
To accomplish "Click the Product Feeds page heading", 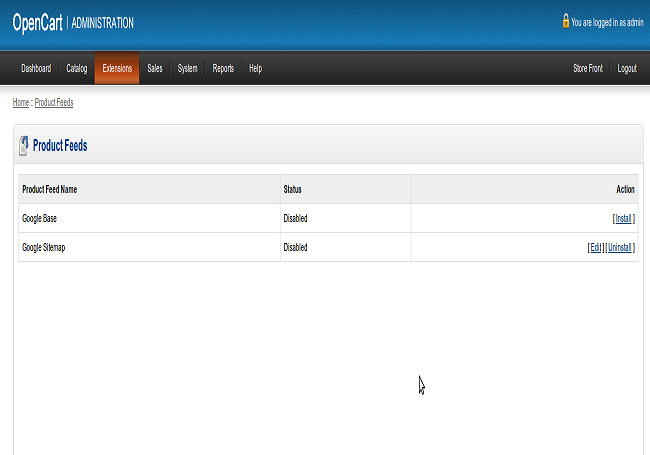I will click(x=60, y=145).
